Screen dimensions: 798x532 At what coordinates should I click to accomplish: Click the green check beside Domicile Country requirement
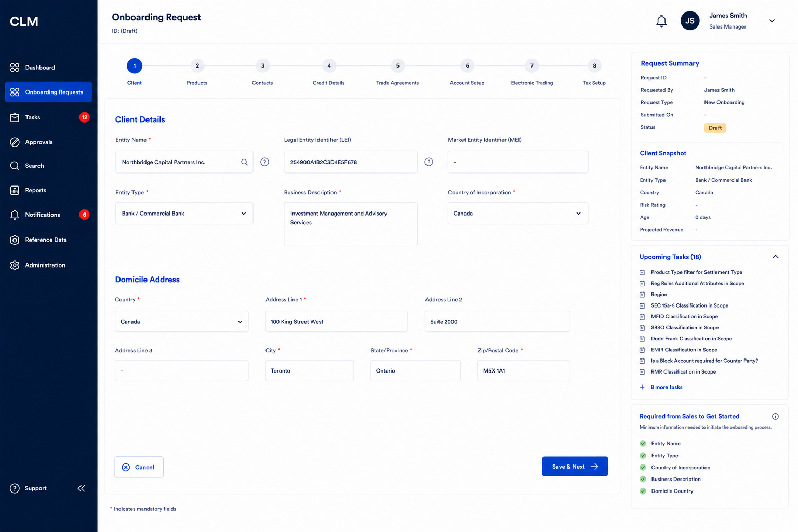click(x=643, y=491)
